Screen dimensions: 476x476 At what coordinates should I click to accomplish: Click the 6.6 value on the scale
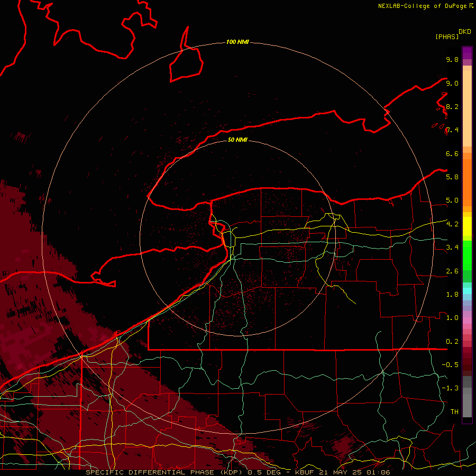(x=452, y=153)
